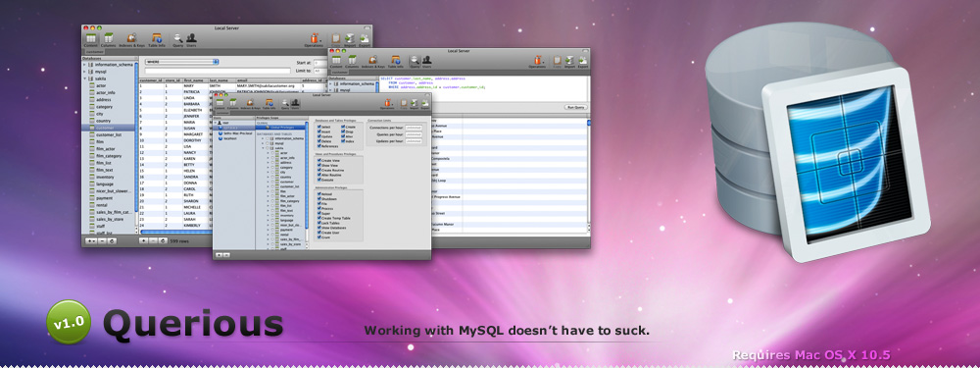Click the first_name column header
Screen dimensions: 980x368
click(195, 80)
